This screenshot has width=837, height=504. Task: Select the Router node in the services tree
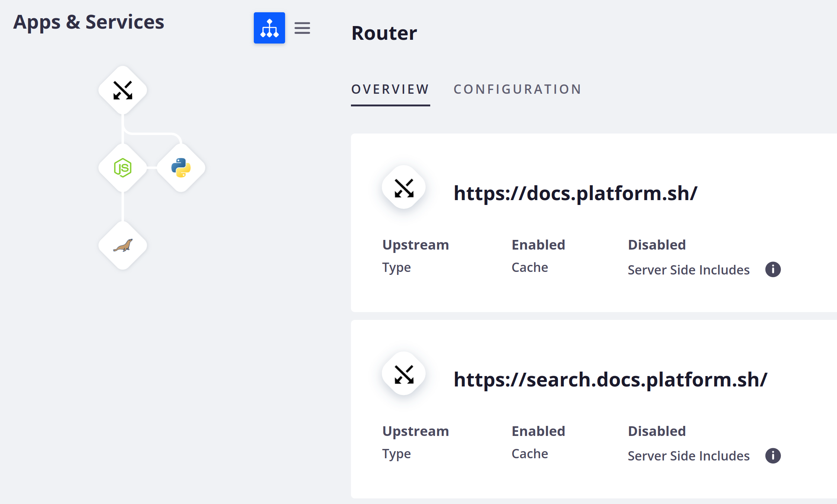coord(122,90)
